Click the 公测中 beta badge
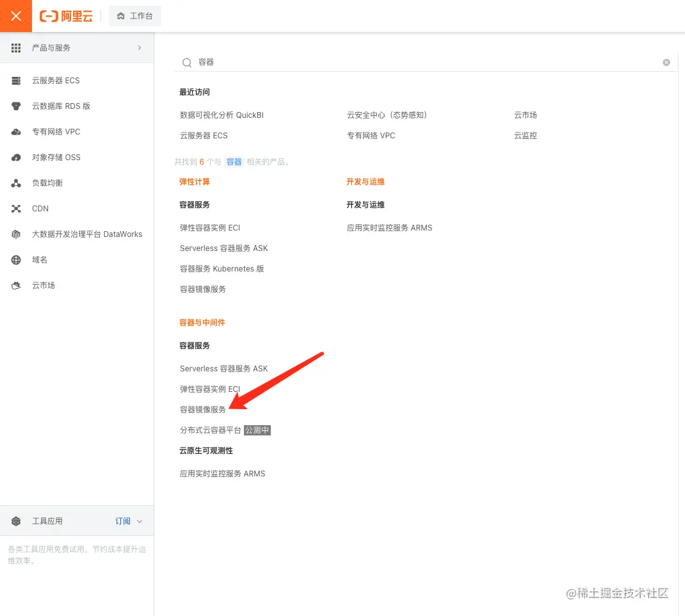Image resolution: width=685 pixels, height=616 pixels. click(x=257, y=431)
